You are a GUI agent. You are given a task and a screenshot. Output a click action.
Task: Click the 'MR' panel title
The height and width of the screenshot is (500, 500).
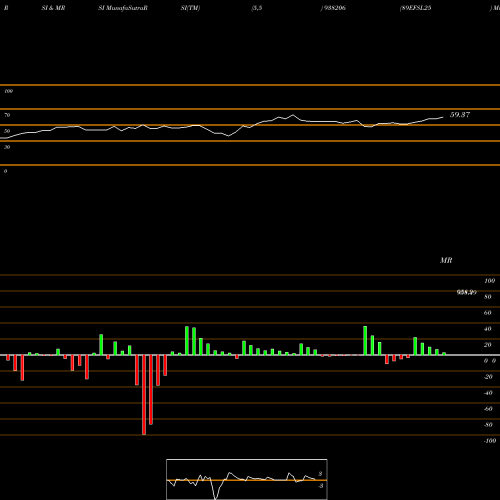point(446,260)
